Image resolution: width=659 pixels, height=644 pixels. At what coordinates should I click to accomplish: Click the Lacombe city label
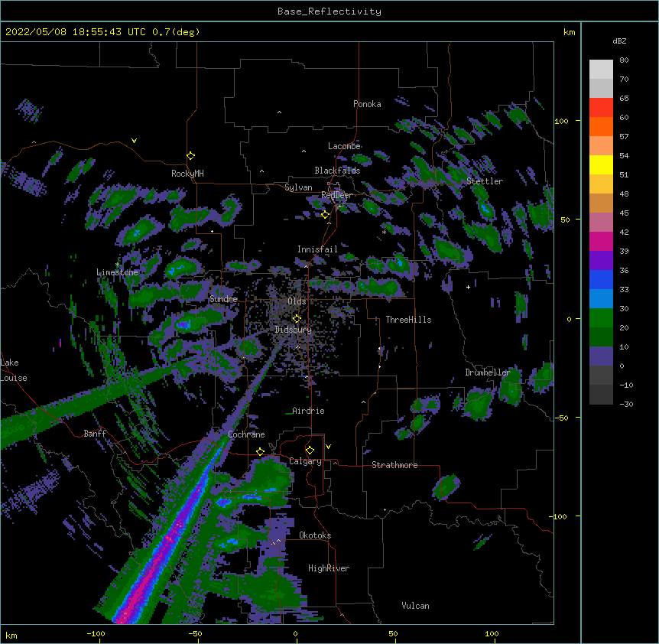pyautogui.click(x=344, y=146)
